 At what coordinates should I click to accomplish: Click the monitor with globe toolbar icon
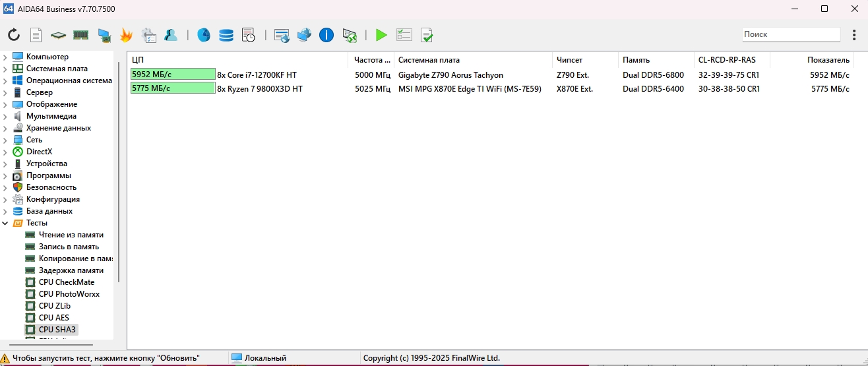[304, 35]
